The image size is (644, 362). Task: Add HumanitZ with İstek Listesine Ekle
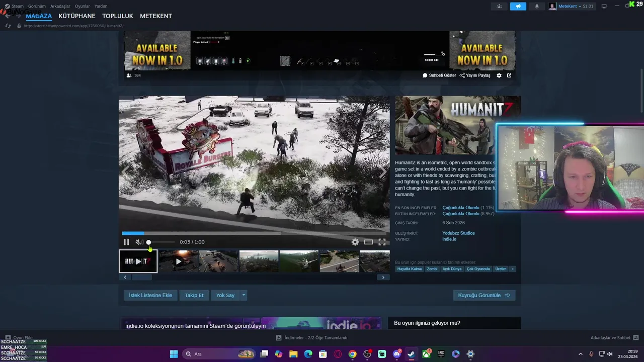click(150, 295)
